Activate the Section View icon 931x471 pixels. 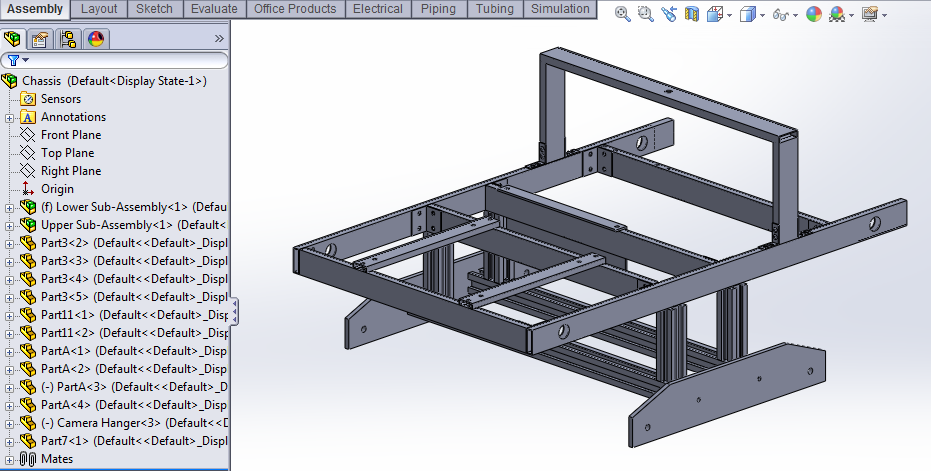click(x=692, y=14)
